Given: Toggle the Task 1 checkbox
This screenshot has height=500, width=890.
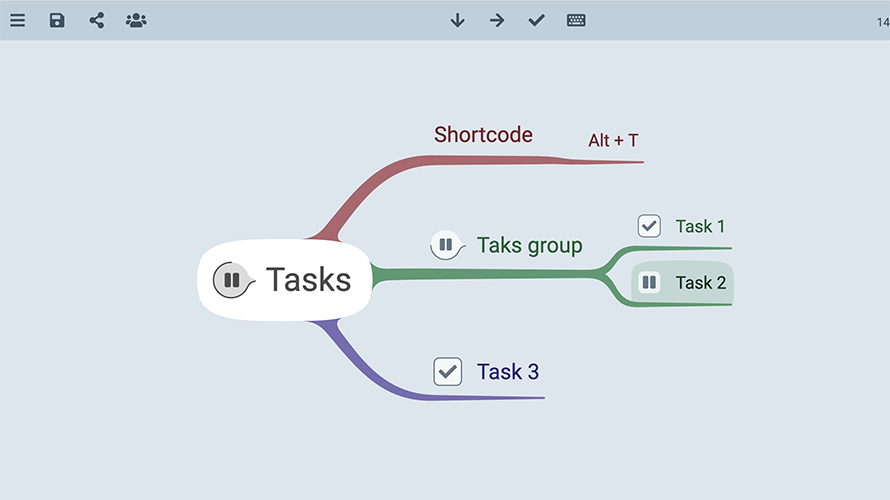Looking at the screenshot, I should 649,226.
